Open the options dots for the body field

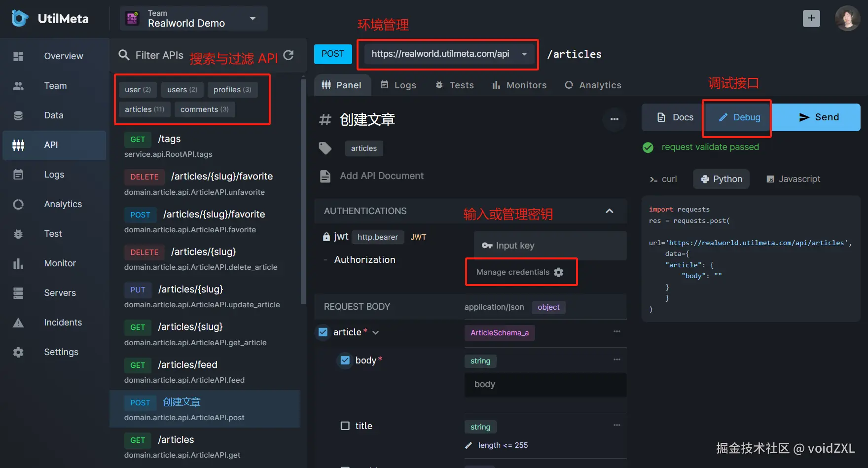pos(617,360)
